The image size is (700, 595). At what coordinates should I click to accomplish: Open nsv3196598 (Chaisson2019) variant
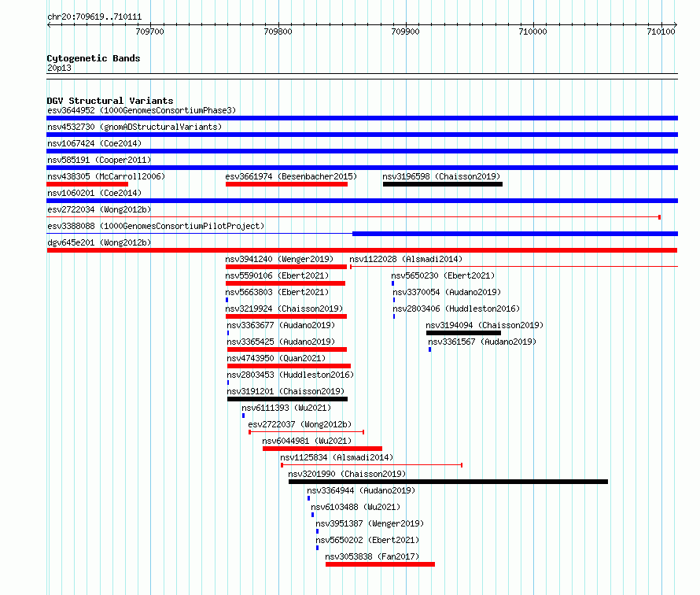pyautogui.click(x=441, y=176)
